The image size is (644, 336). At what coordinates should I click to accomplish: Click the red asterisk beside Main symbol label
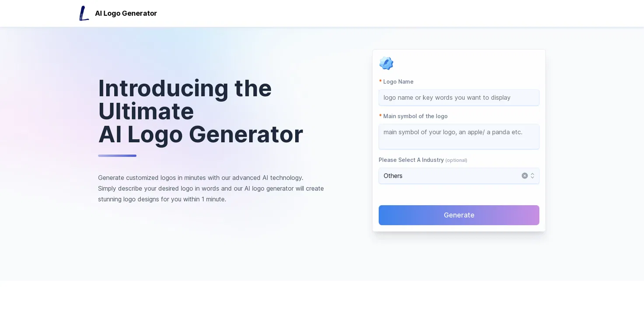click(380, 116)
